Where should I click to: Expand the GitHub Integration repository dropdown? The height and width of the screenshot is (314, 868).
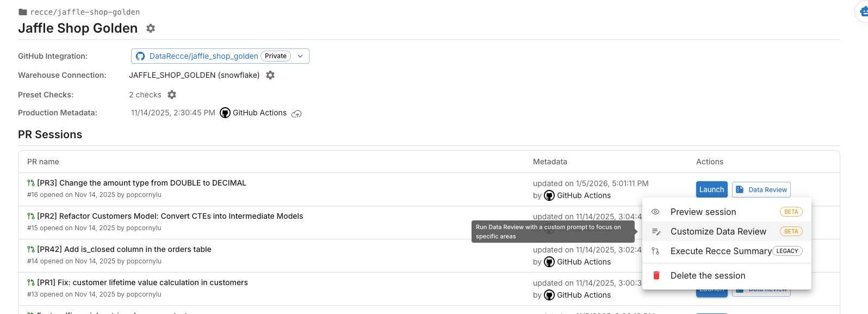click(x=300, y=56)
